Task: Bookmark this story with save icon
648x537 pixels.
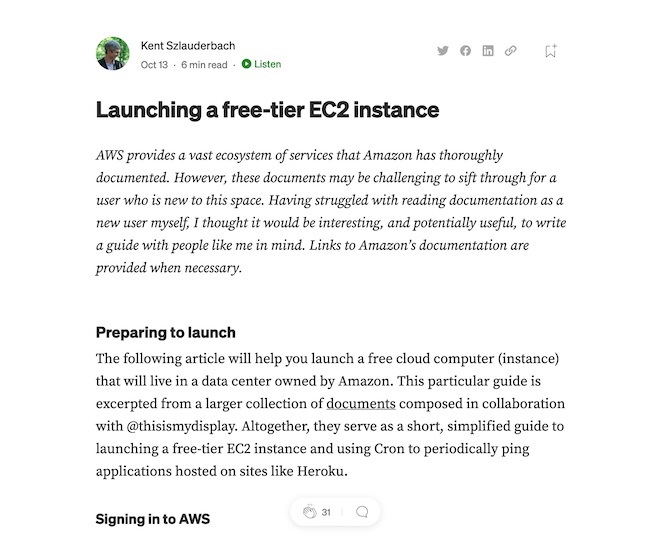Action: 550,51
